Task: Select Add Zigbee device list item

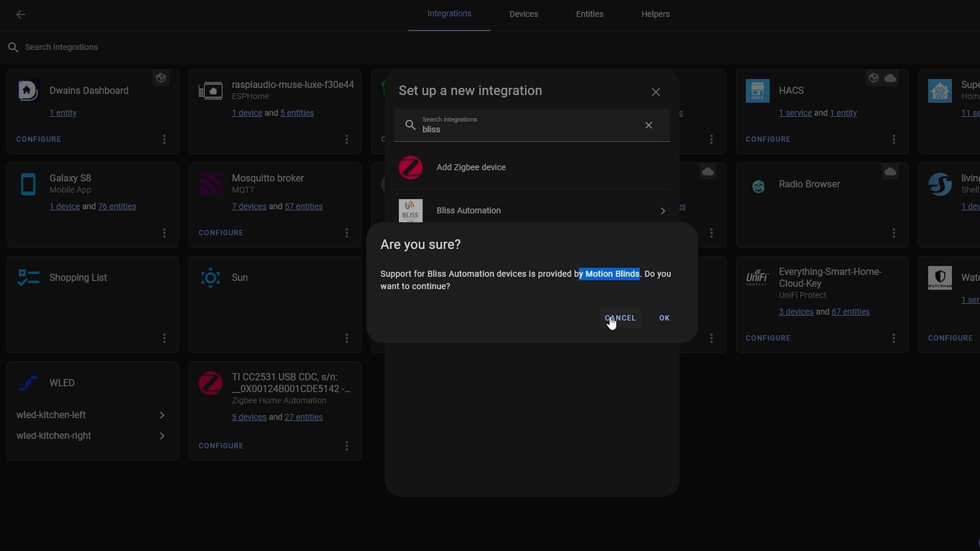Action: pos(532,168)
